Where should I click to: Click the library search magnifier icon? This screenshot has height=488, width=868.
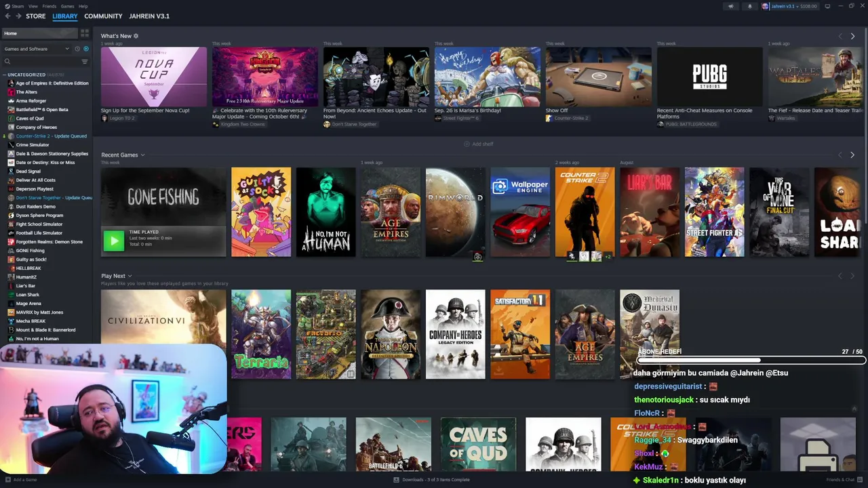pos(7,62)
